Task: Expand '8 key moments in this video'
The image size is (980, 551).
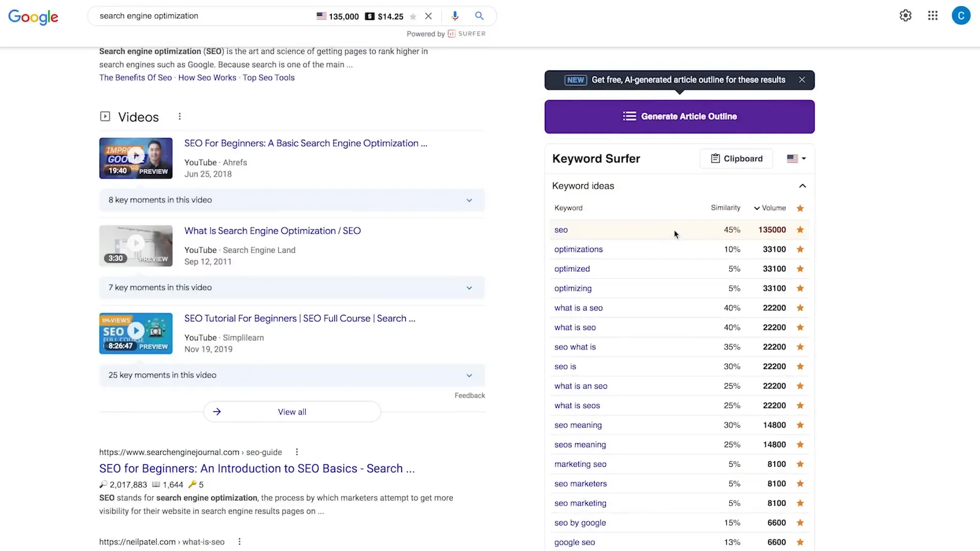Action: 292,200
